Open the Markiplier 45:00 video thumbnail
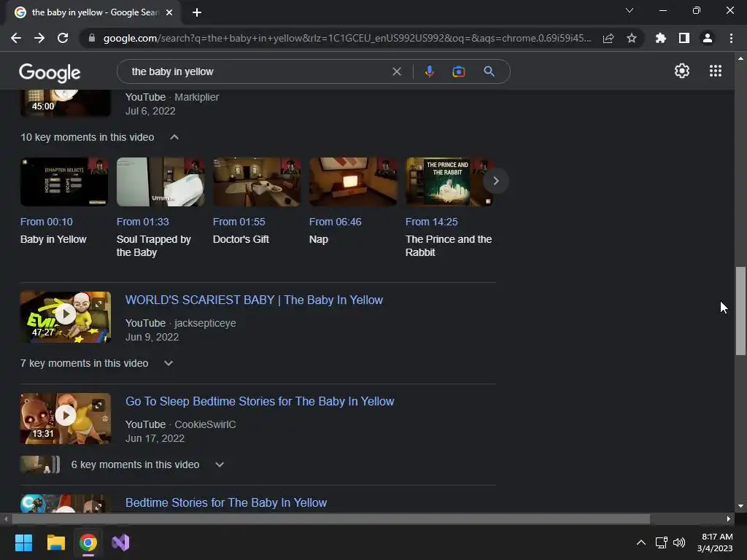 (66, 103)
